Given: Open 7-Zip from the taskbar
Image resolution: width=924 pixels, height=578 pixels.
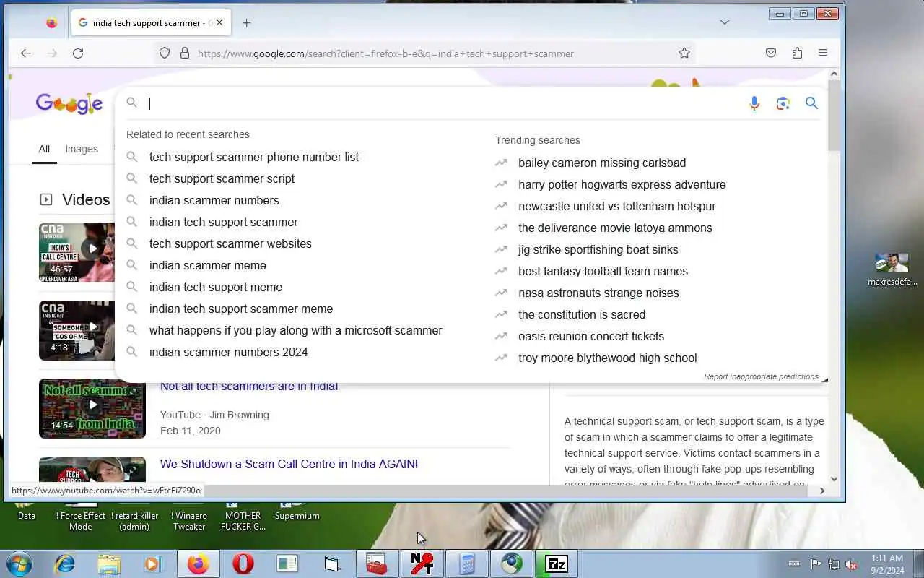Looking at the screenshot, I should coord(557,564).
